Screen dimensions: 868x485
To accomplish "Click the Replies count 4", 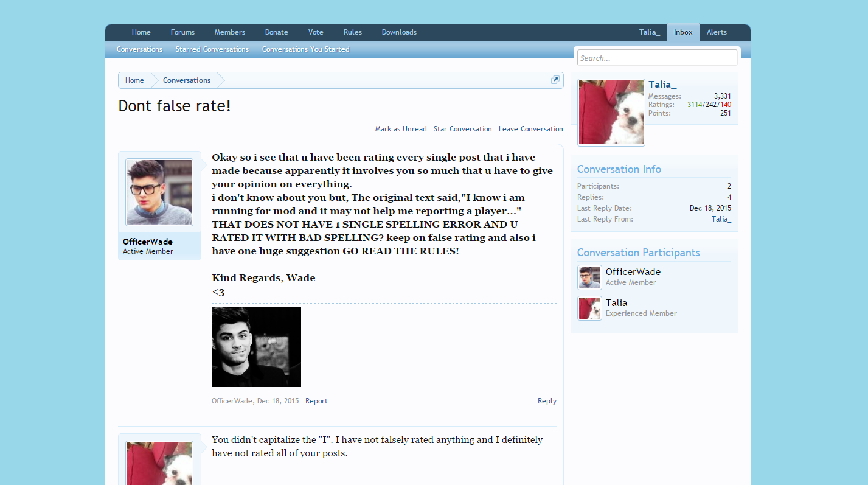I will coord(729,197).
